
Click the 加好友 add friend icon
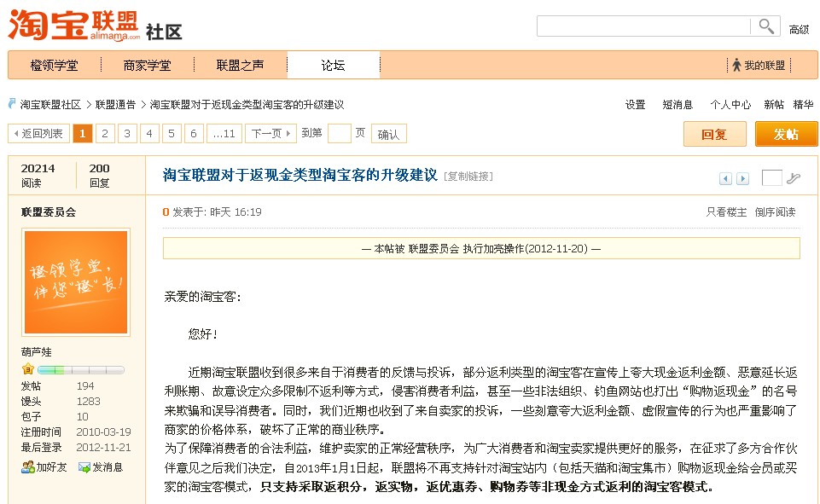point(27,466)
